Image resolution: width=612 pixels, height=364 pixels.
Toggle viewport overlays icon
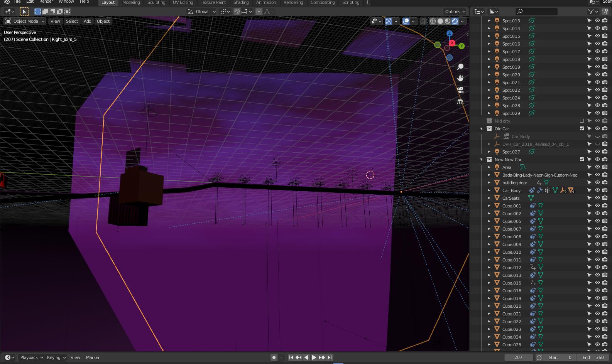(x=406, y=21)
